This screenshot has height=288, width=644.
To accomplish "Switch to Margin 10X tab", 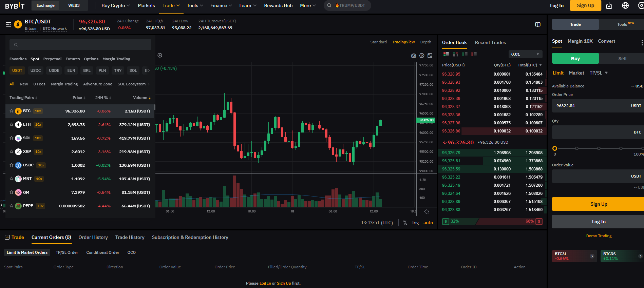I will pyautogui.click(x=580, y=41).
